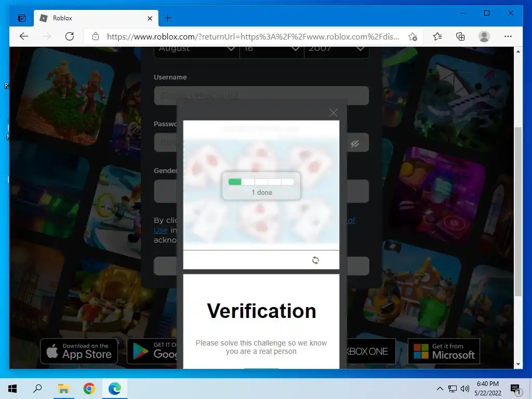Click Download on the App Store badge
The image size is (532, 399).
tap(79, 351)
